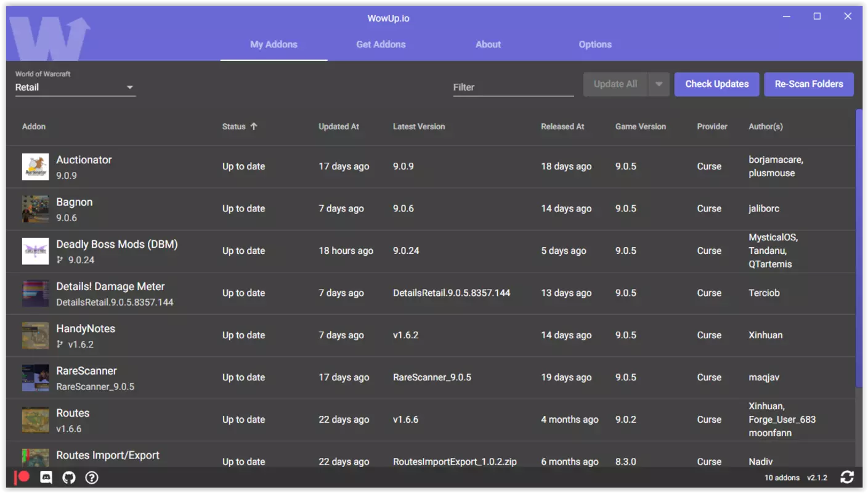Click the "10 addons" count in footer
The image size is (868, 493).
point(782,478)
